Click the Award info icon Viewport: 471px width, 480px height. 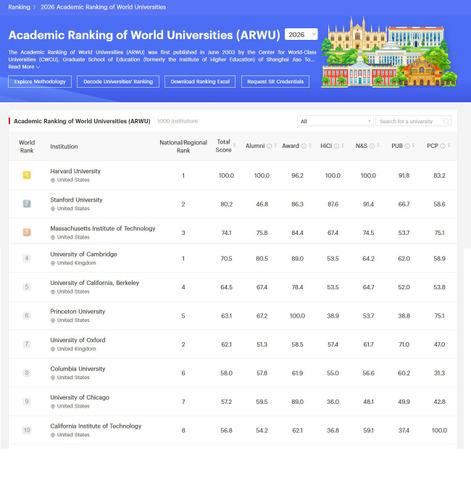point(304,146)
